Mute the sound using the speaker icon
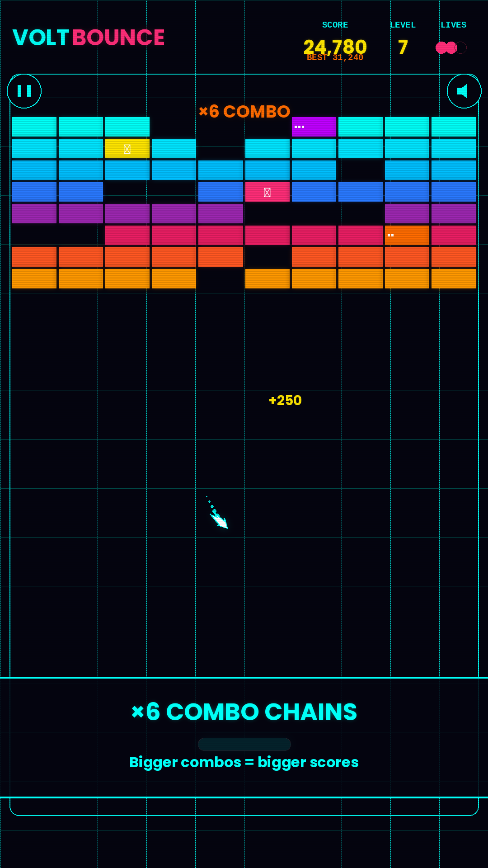This screenshot has height=868, width=488. [x=464, y=91]
